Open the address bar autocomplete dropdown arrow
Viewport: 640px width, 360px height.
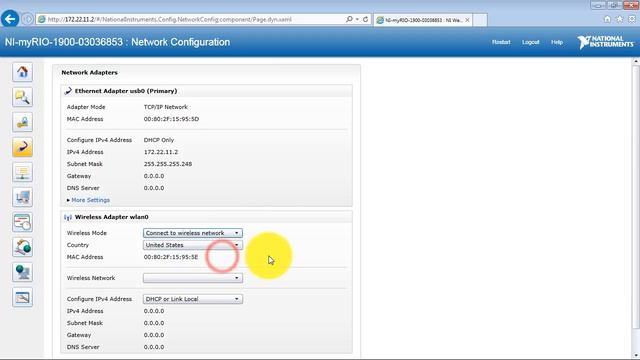point(357,19)
